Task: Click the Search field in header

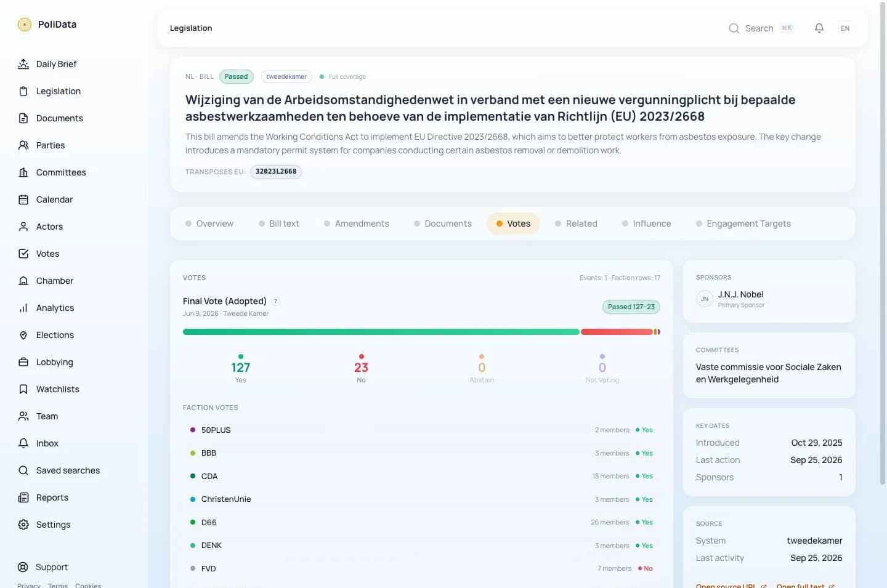Action: click(x=761, y=28)
